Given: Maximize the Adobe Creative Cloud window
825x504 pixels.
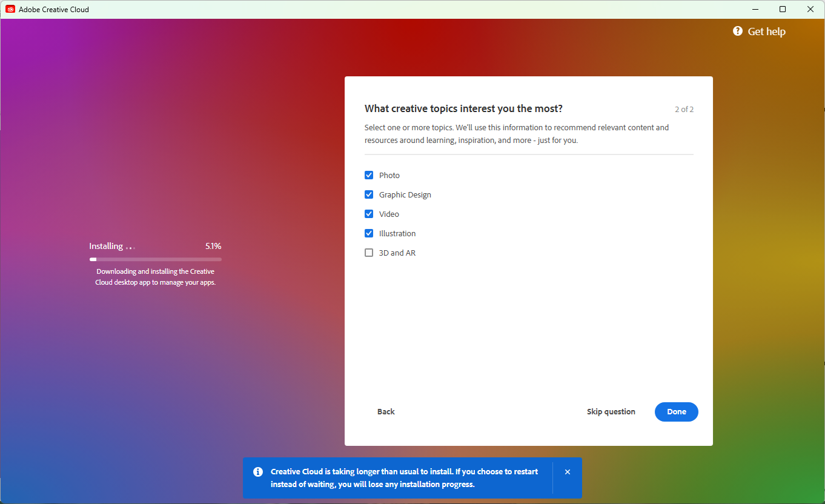Looking at the screenshot, I should point(782,9).
